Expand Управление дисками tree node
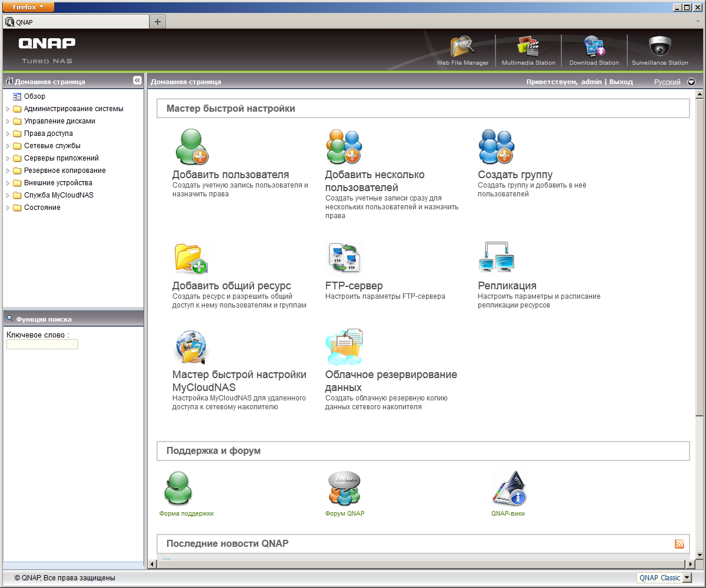 (x=8, y=121)
